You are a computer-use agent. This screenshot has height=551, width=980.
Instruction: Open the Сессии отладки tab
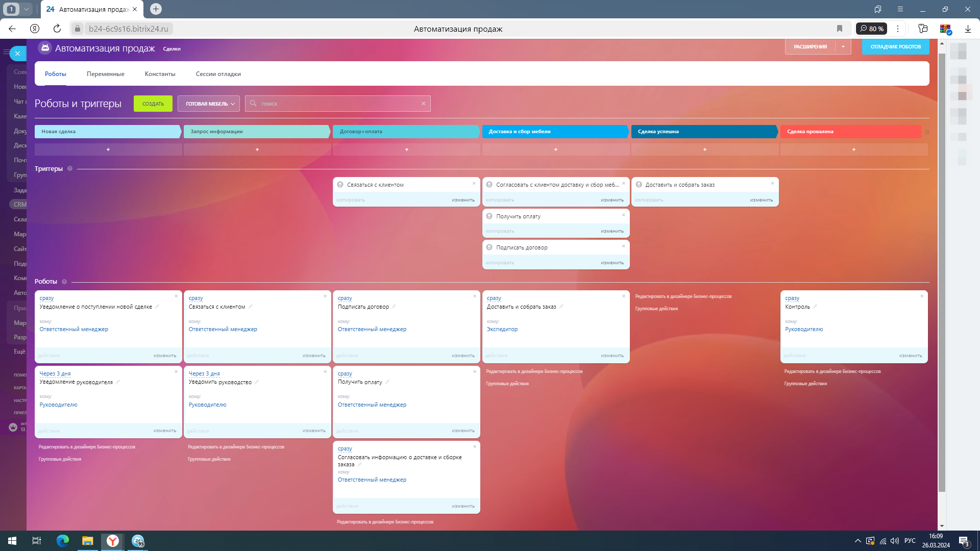tap(218, 74)
